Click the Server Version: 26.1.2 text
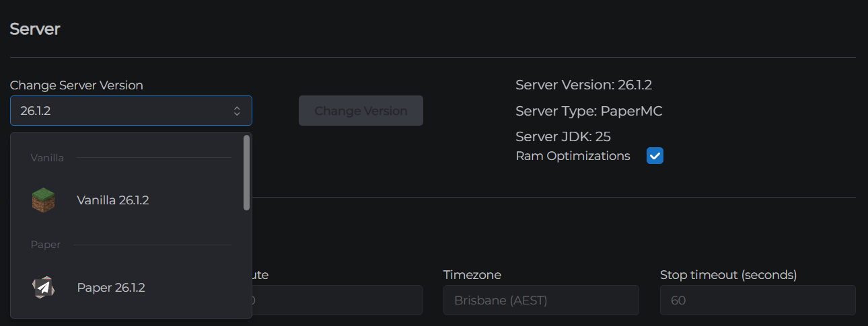The width and height of the screenshot is (868, 326). (583, 85)
